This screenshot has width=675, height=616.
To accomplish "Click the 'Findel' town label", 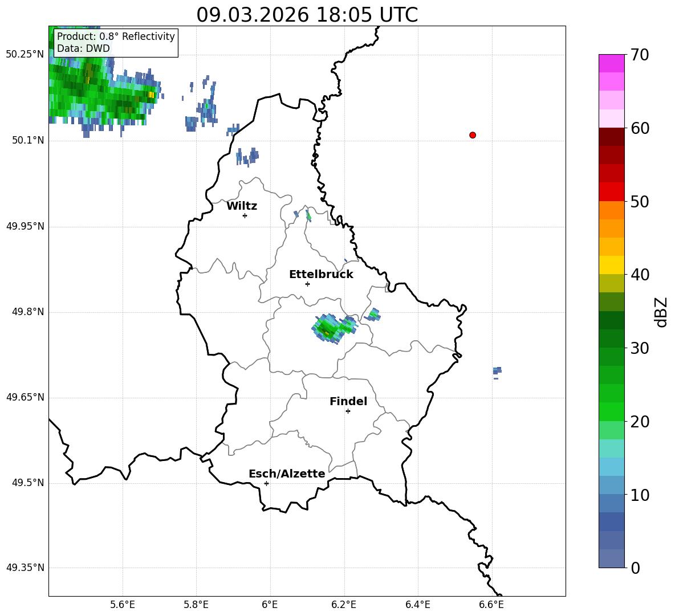I will click(348, 401).
